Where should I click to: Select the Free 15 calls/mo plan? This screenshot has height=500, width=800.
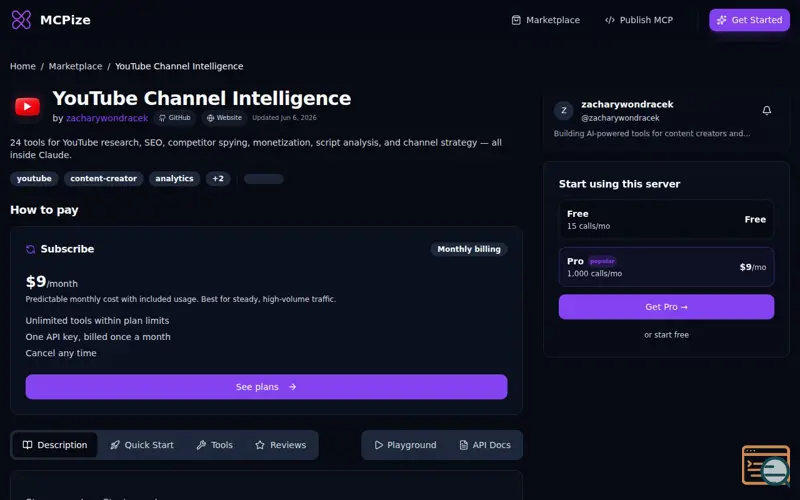(666, 219)
